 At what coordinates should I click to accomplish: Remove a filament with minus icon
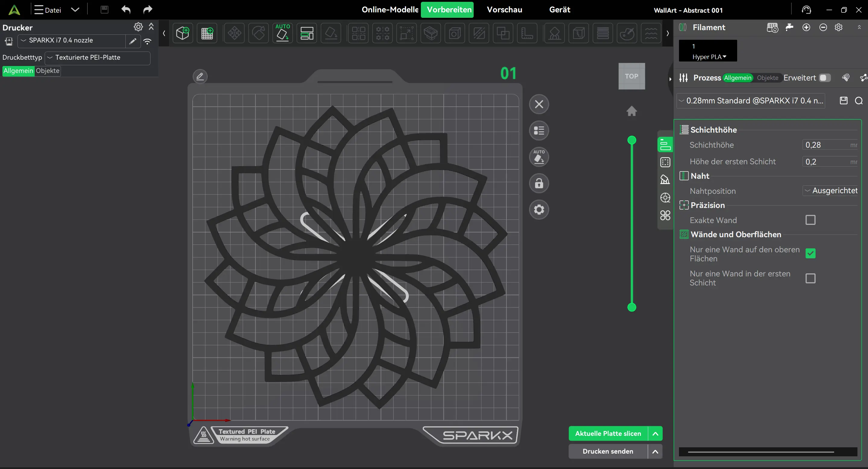823,27
